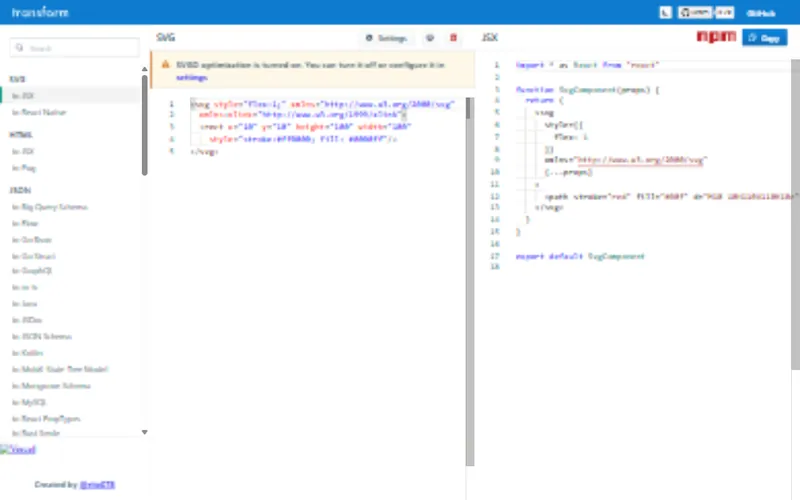Click the sidebar scrollbar thumb
This screenshot has height=500, width=800.
pos(144,125)
